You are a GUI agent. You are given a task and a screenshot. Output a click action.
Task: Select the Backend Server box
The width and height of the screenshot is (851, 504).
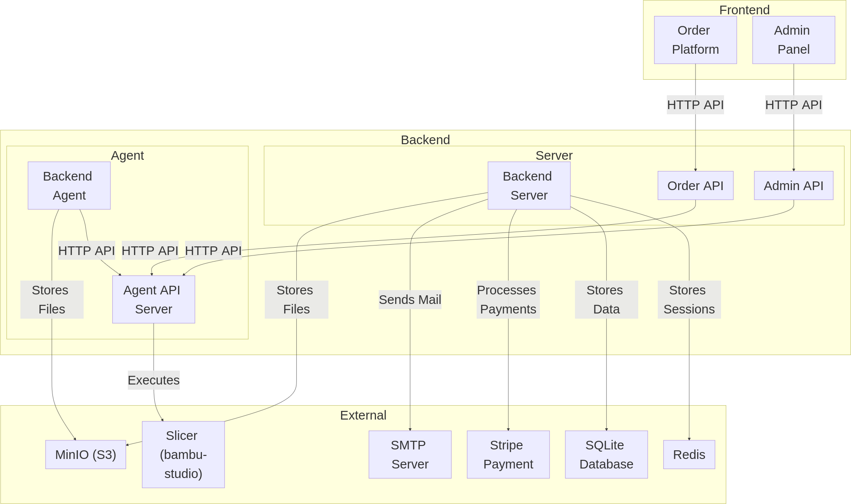(x=529, y=185)
